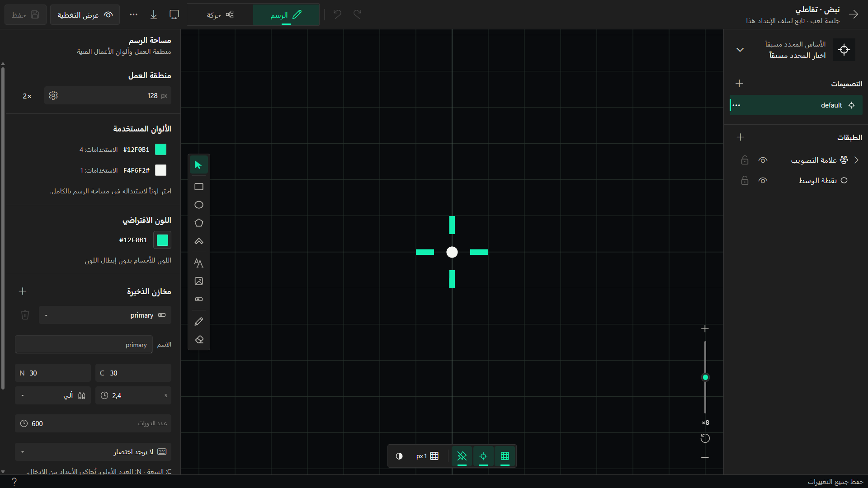
Task: Reset canvas zoom with the rotate icon
Action: point(705,438)
